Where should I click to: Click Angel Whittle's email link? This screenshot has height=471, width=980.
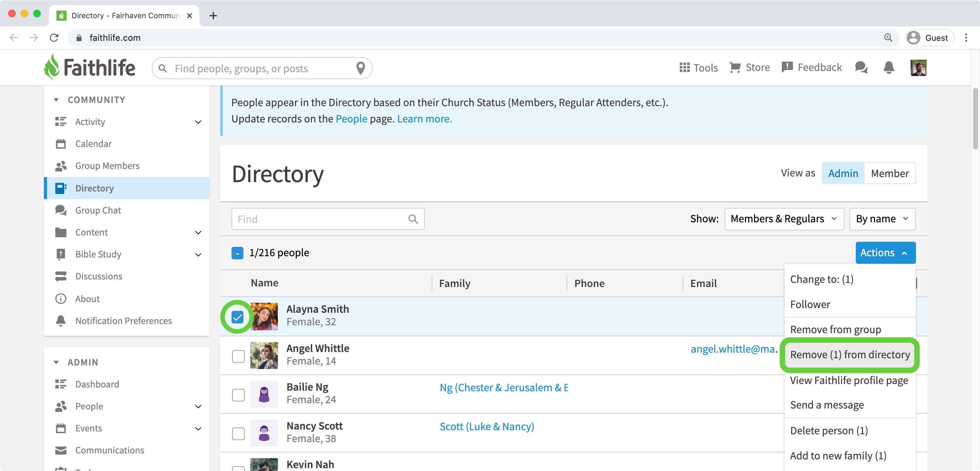coord(734,349)
